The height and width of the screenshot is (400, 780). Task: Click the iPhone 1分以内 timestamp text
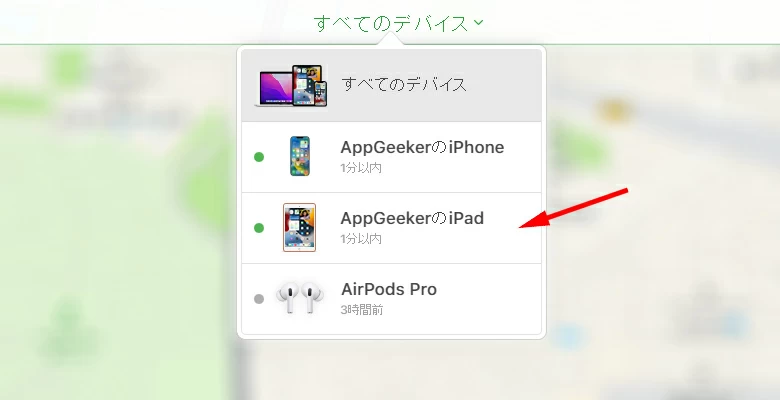[x=361, y=168]
